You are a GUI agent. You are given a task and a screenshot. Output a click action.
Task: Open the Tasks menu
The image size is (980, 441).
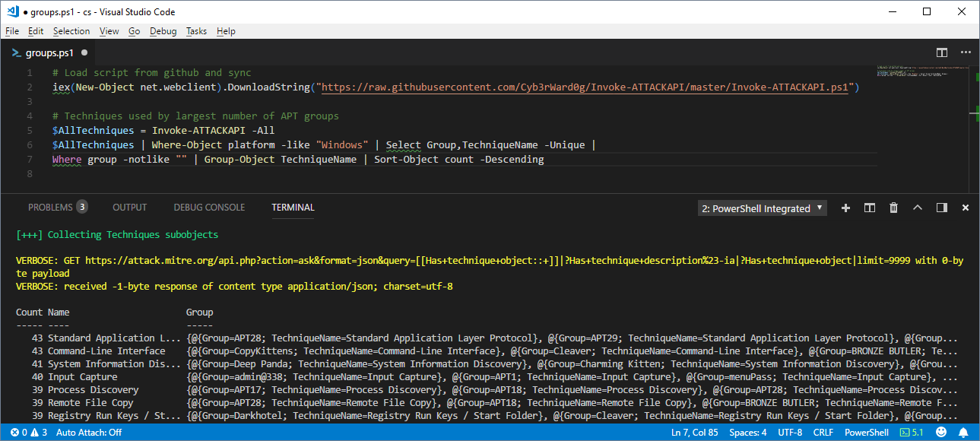(x=196, y=31)
